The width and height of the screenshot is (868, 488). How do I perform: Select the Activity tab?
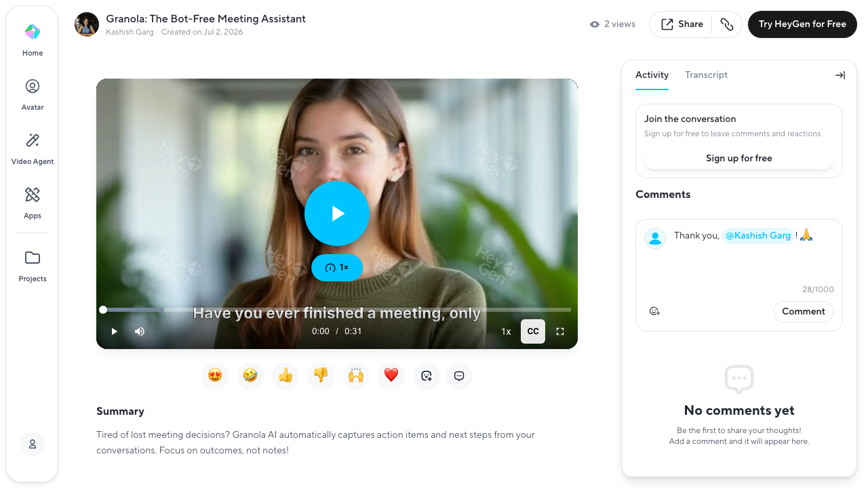[x=652, y=75]
